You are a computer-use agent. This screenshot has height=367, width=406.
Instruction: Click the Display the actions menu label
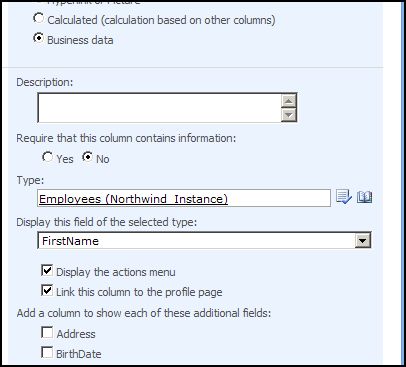[x=116, y=272]
